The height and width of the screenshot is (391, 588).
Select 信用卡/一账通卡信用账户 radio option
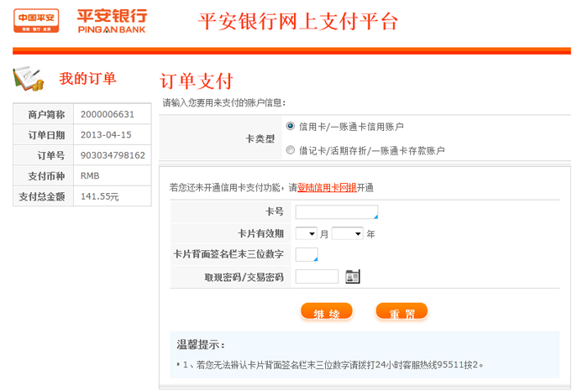pyautogui.click(x=291, y=126)
